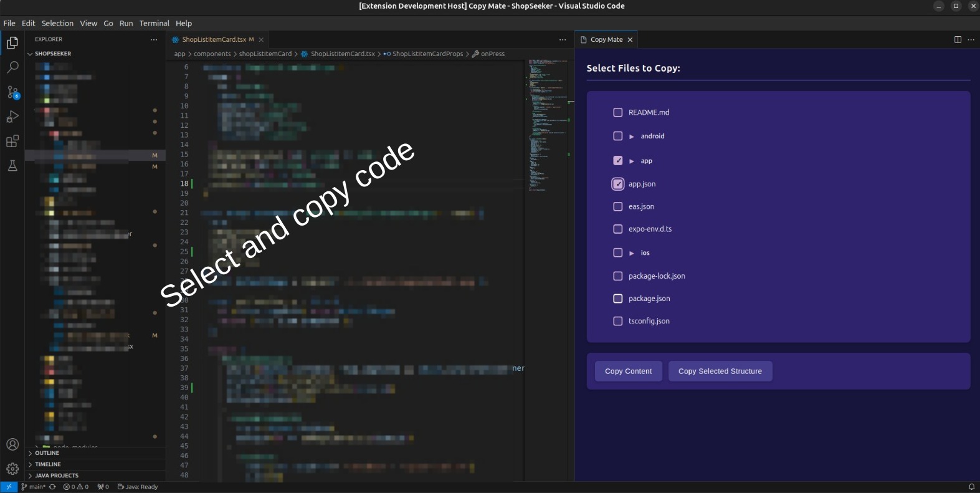Close the ShopListItemCard.tsx tab
Image resolution: width=980 pixels, height=493 pixels.
(x=261, y=39)
